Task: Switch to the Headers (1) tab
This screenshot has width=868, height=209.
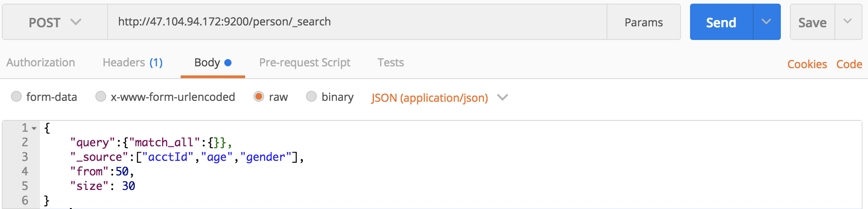Action: point(133,63)
